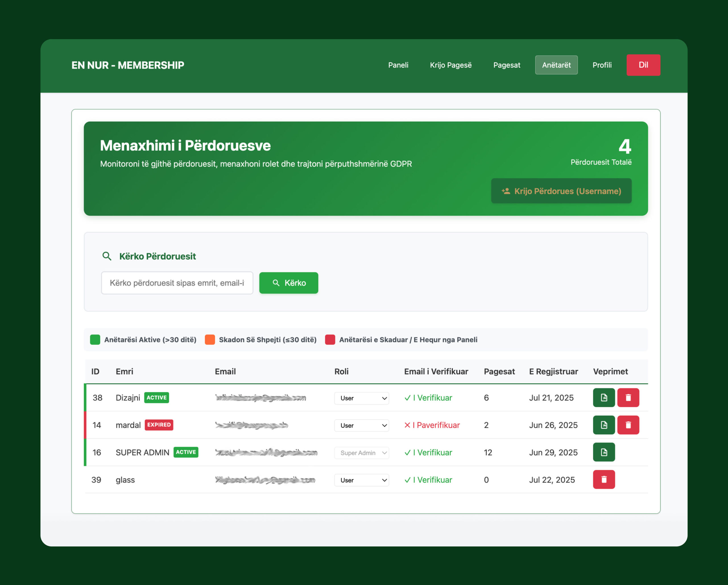Delete user Dizajni with trash icon

(x=628, y=398)
